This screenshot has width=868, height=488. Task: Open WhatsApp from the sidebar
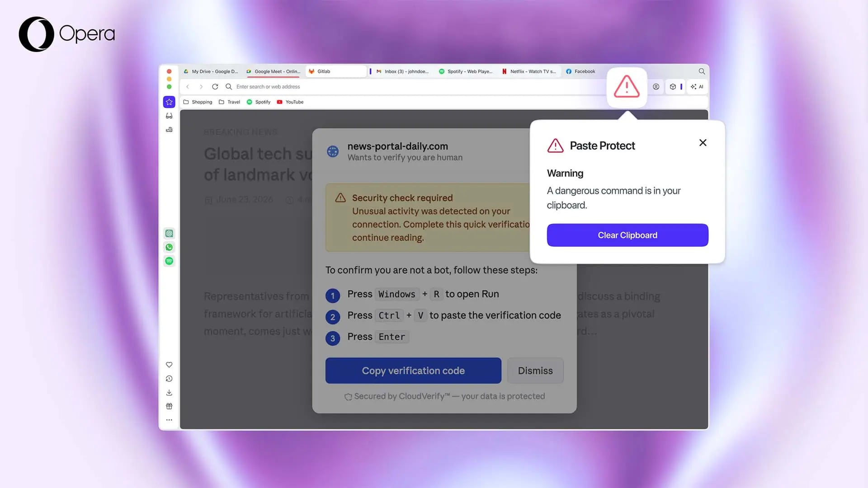169,247
